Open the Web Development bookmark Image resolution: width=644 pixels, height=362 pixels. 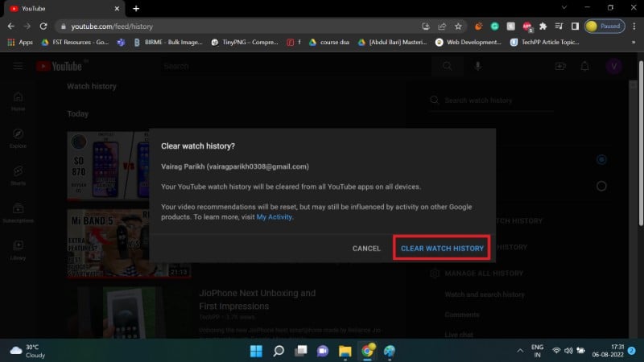pos(469,42)
